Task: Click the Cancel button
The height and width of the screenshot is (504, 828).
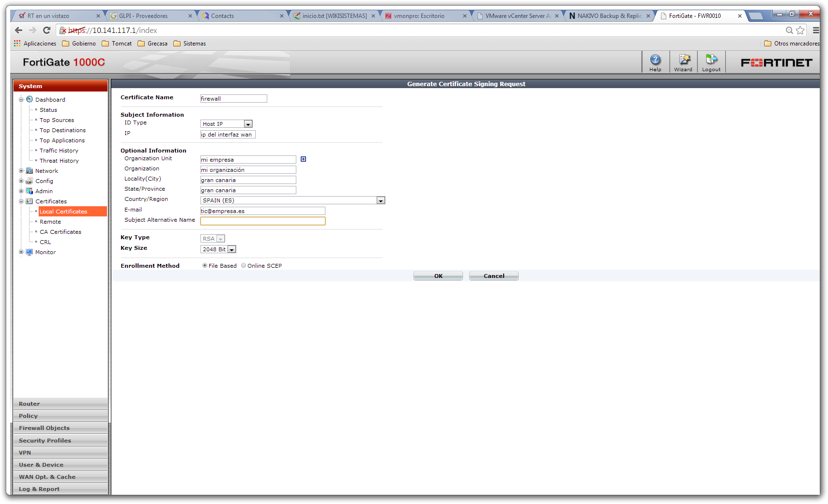Action: point(493,276)
